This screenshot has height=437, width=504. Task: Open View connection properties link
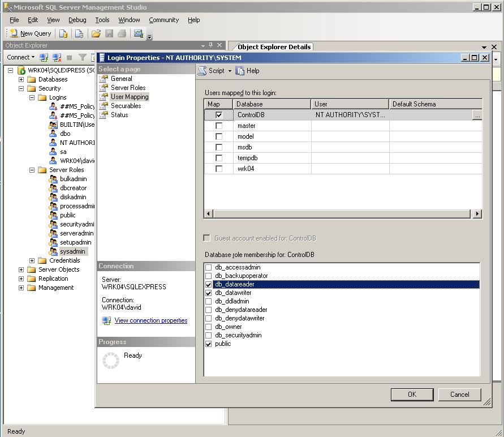(150, 320)
